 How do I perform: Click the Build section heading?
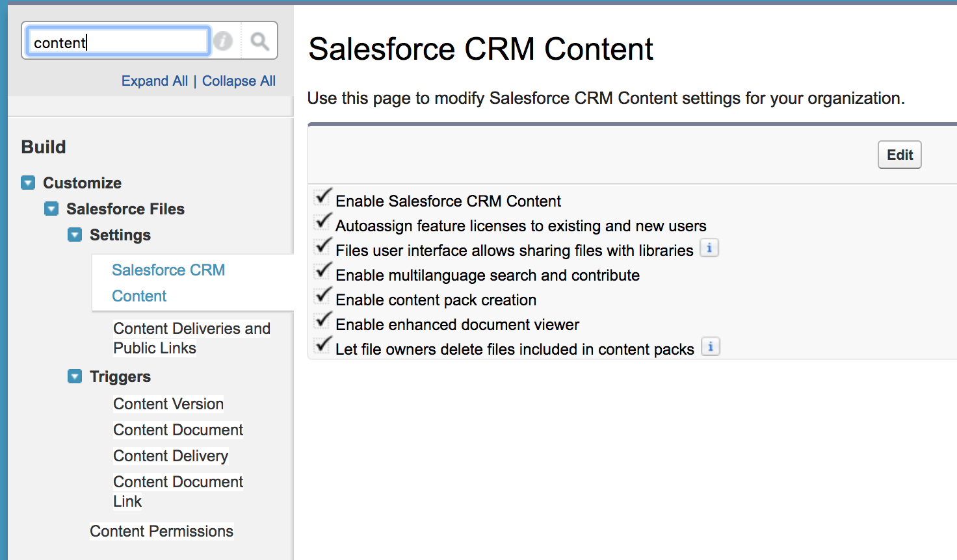point(44,147)
